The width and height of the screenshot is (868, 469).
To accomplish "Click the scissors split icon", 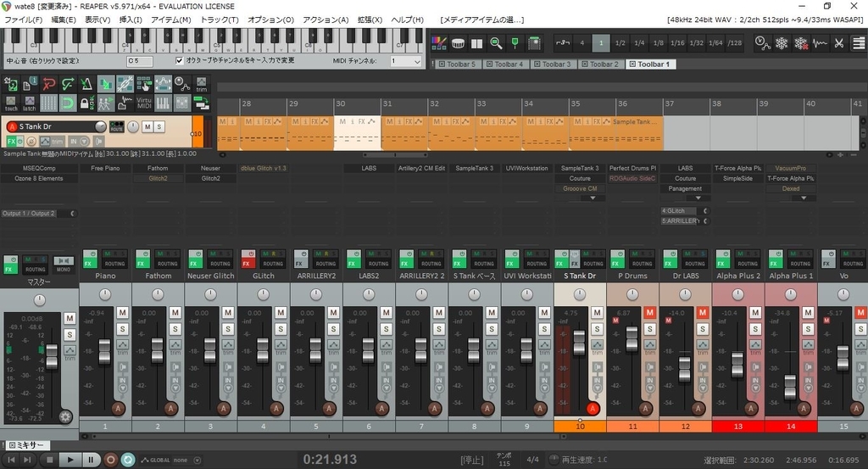I will (x=839, y=42).
